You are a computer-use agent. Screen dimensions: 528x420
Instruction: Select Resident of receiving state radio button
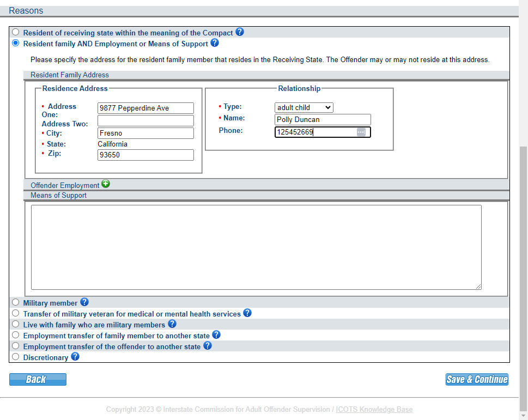click(x=15, y=32)
